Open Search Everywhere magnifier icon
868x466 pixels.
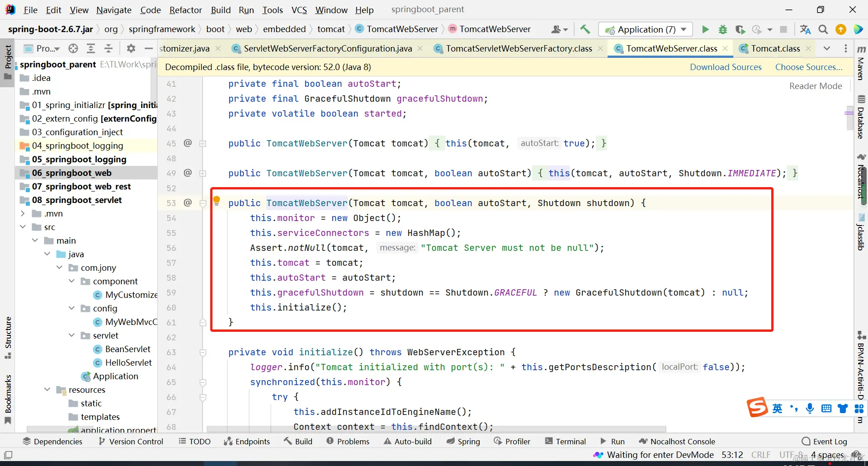[x=823, y=29]
